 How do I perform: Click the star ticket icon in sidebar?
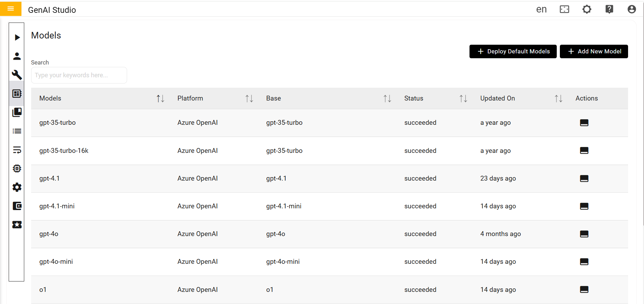17,225
